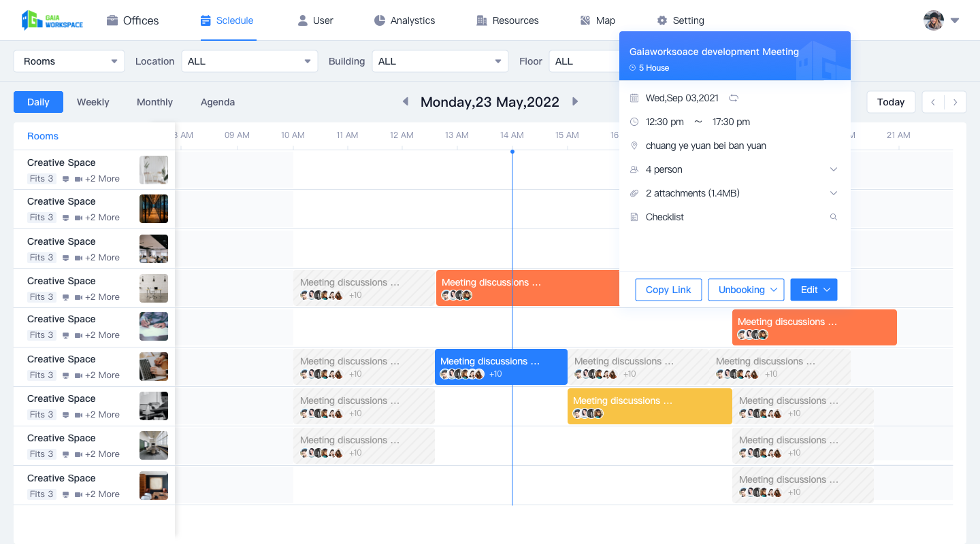980x544 pixels.
Task: Open the Map navigation item
Action: [x=598, y=20]
